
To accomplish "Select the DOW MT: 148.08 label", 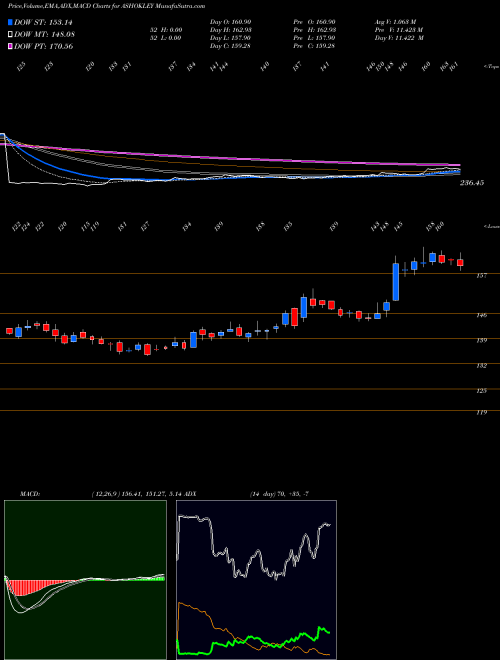I will [44, 35].
